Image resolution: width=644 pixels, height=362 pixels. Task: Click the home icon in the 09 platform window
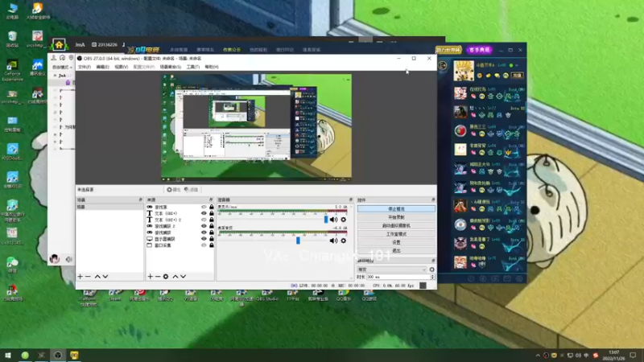[x=59, y=45]
